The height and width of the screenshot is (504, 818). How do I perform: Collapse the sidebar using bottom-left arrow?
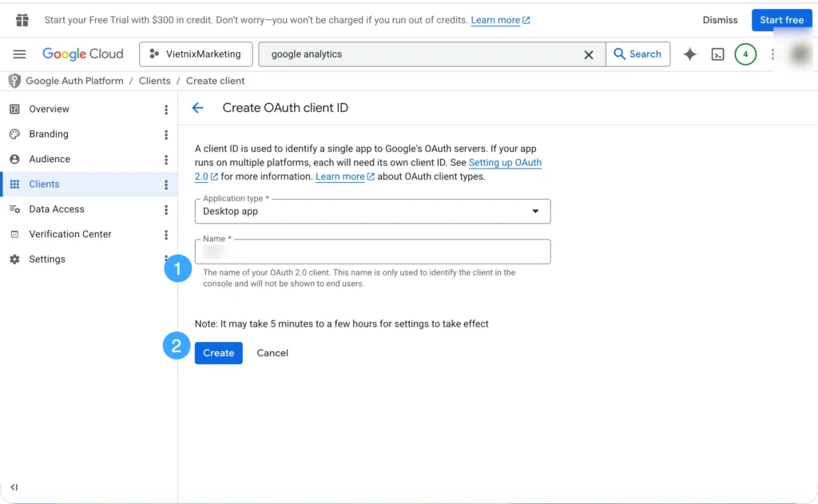tap(14, 487)
